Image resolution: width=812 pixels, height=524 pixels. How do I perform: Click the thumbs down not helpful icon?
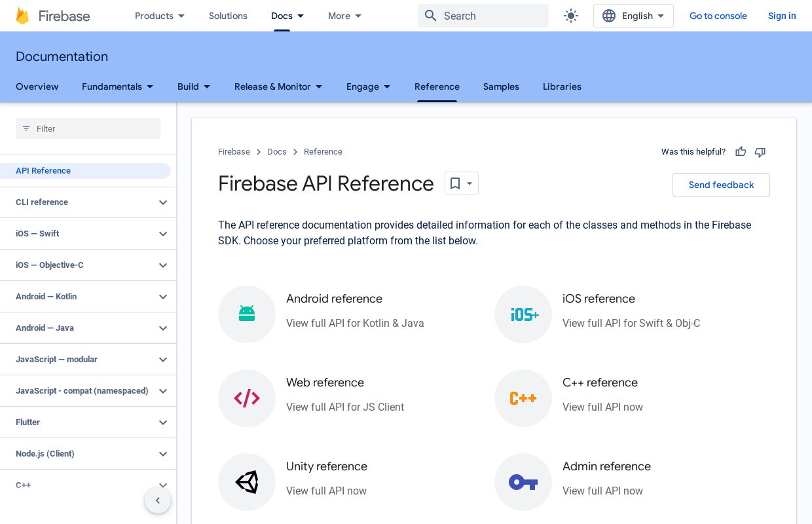click(x=760, y=152)
